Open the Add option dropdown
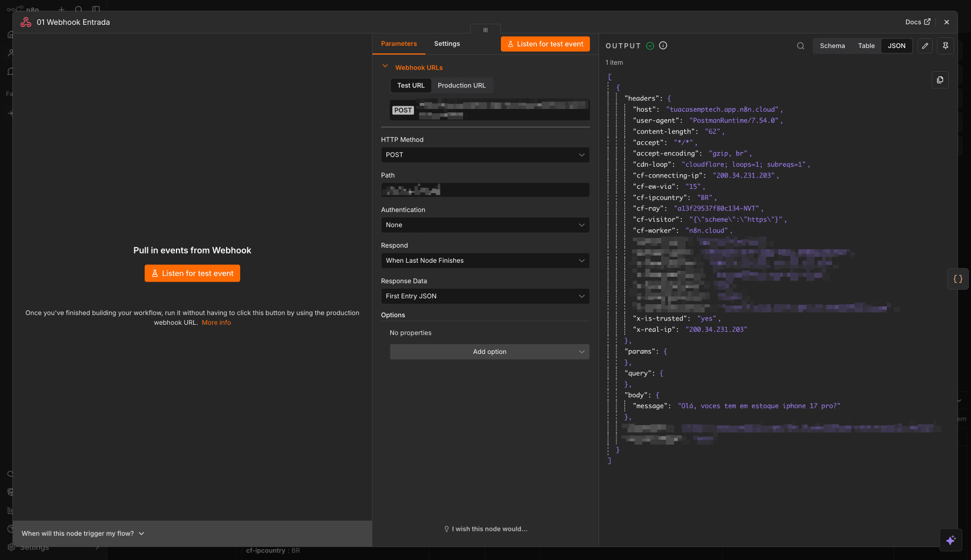Screen dimensions: 971x560 pyautogui.click(x=490, y=352)
